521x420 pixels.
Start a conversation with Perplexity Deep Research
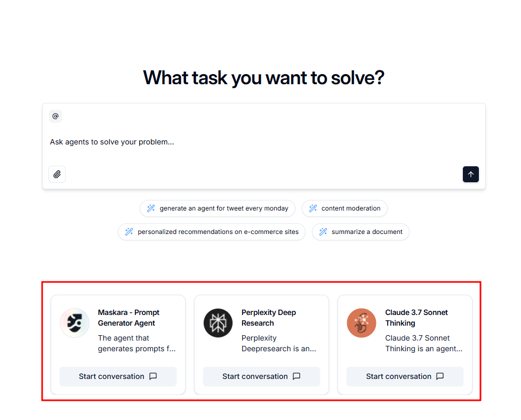pyautogui.click(x=261, y=376)
